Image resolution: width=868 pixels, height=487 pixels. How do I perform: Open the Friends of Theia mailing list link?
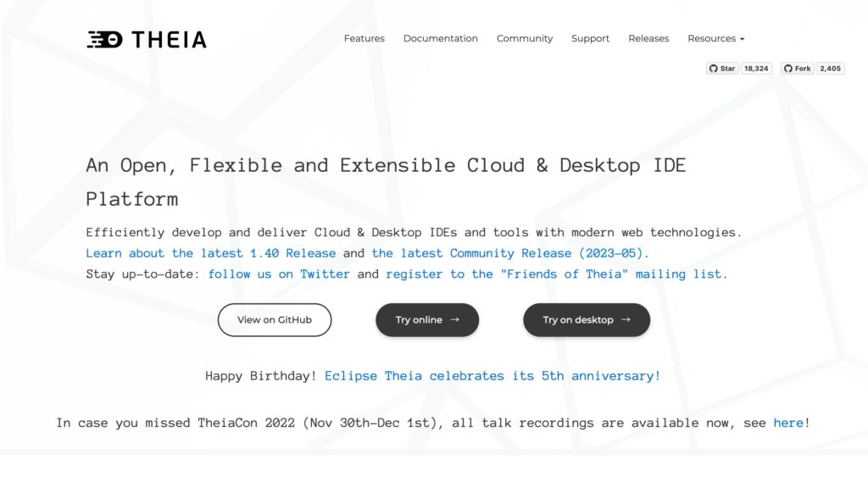555,274
